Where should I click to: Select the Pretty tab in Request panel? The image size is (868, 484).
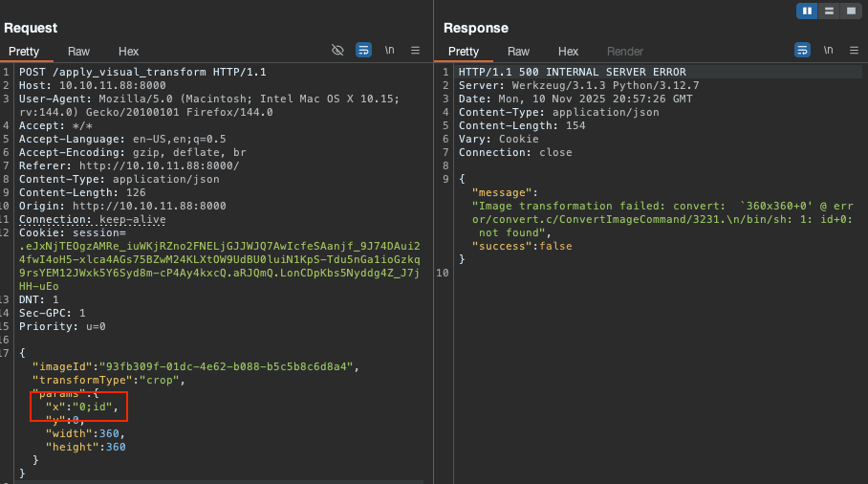[24, 52]
